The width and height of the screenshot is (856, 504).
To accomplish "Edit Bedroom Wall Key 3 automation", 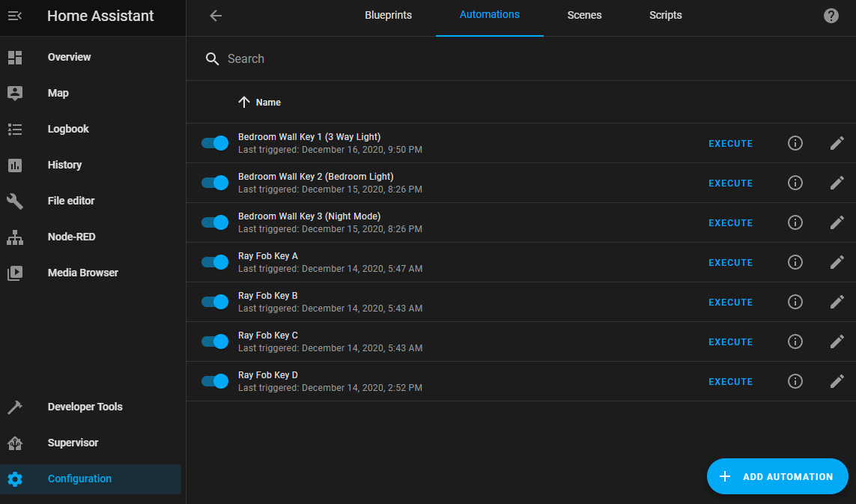I will pyautogui.click(x=837, y=222).
